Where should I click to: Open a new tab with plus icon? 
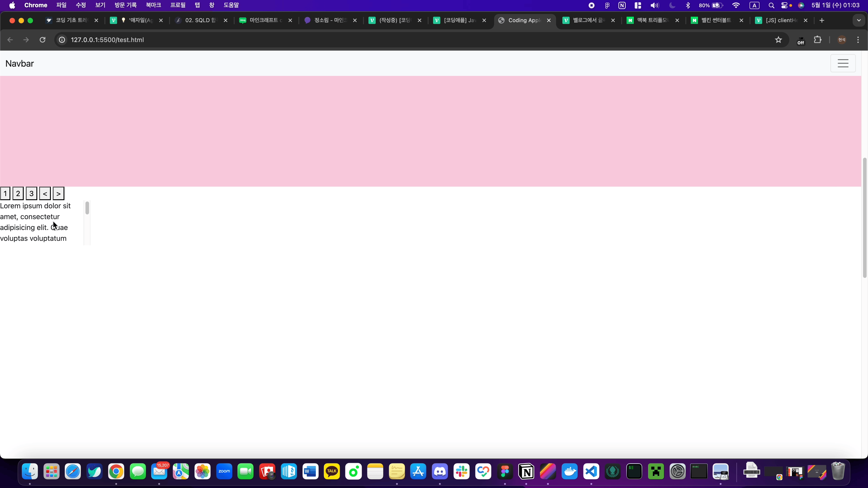(x=822, y=21)
